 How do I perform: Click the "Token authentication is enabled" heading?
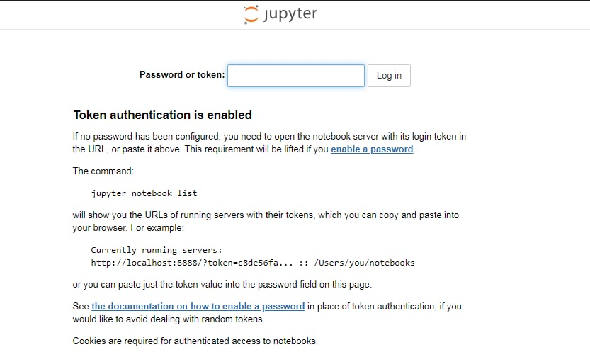(x=162, y=115)
